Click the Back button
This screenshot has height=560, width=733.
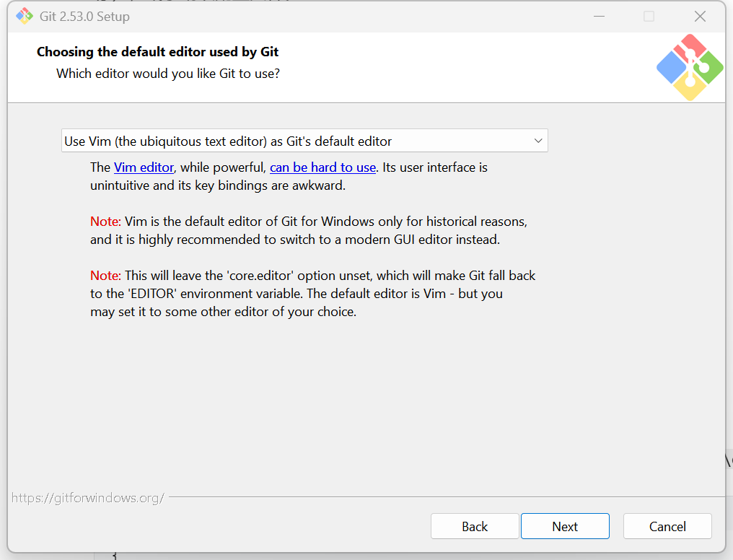[x=475, y=526]
